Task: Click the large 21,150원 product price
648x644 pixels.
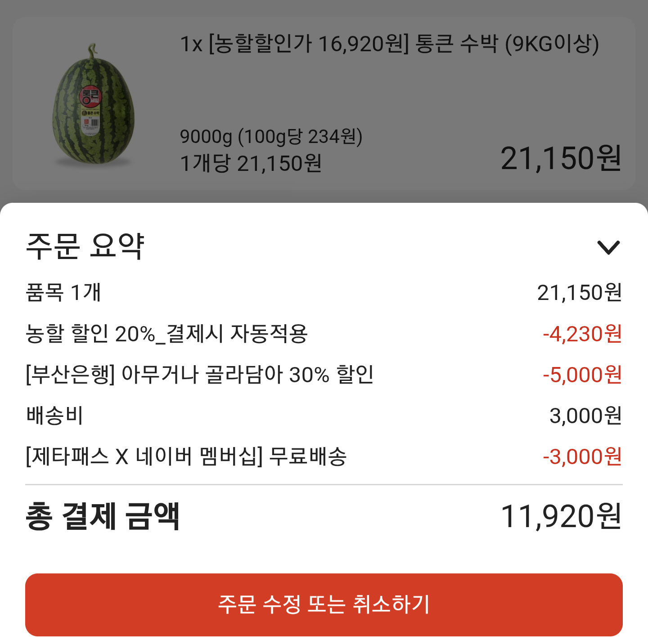Action: tap(561, 158)
